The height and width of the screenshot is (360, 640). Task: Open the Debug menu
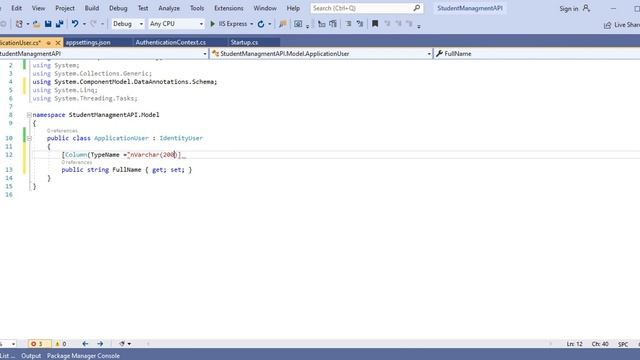click(x=118, y=8)
